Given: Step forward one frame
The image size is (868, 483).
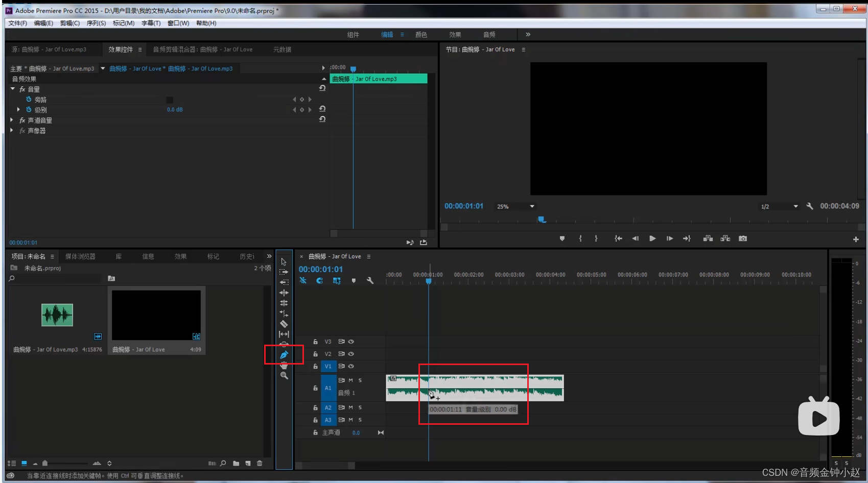Looking at the screenshot, I should 669,238.
